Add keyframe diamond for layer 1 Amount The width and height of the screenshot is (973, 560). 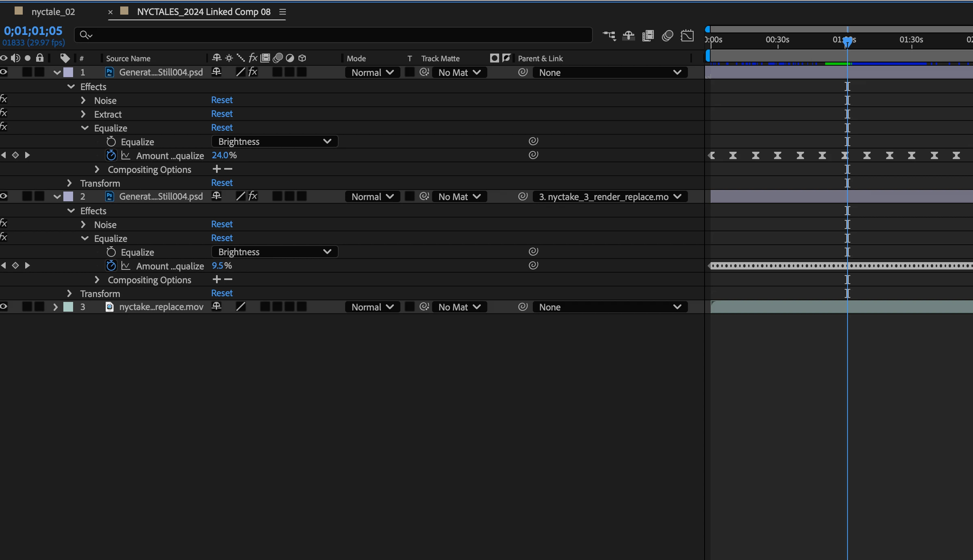tap(15, 155)
